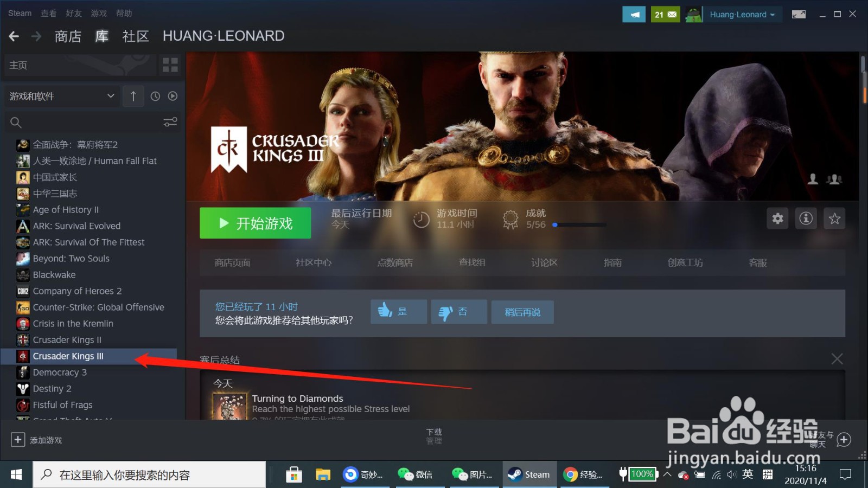Open Chrome 经验 window from taskbar
The image size is (868, 488).
coord(584,475)
